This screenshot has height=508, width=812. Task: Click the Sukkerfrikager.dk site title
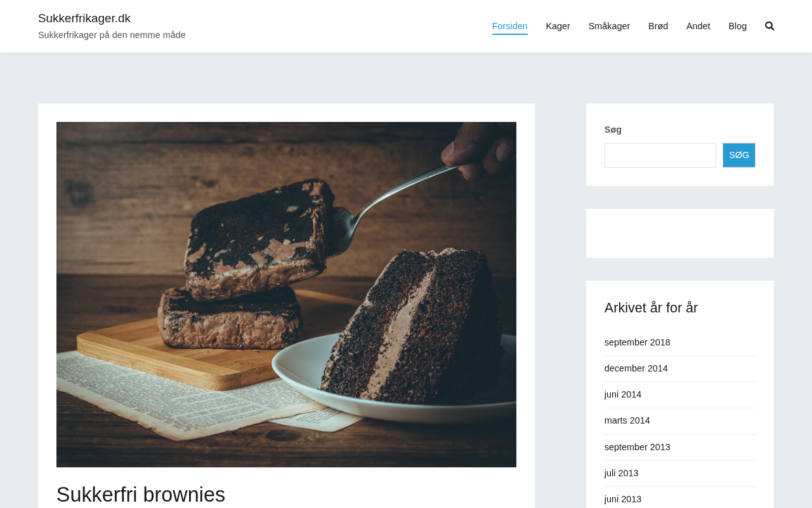[x=84, y=18]
